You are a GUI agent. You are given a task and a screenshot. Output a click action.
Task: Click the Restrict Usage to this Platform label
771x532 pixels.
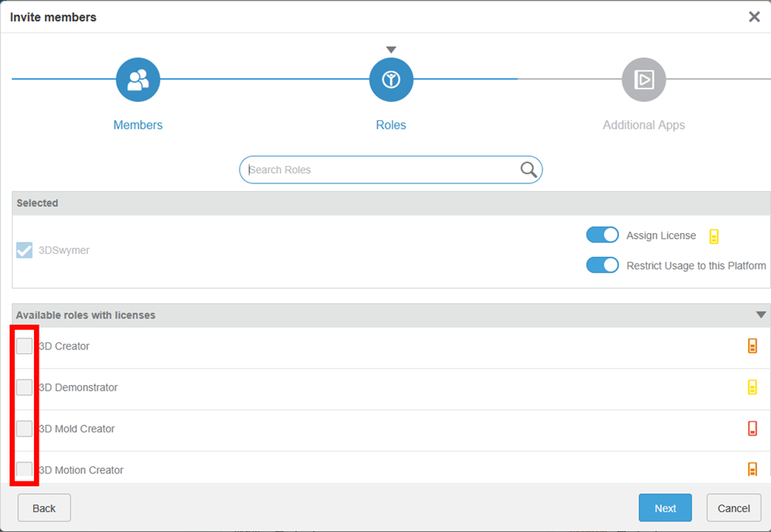pos(696,266)
